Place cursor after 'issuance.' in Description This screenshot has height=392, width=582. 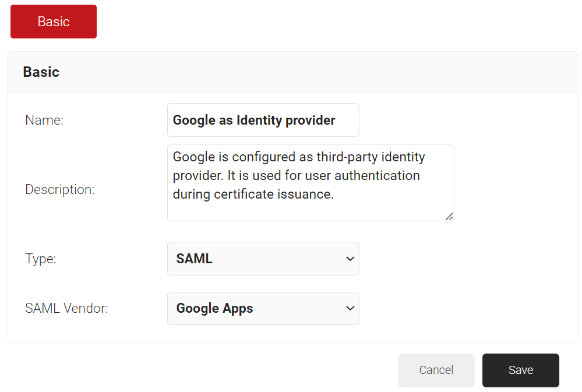[x=335, y=195]
